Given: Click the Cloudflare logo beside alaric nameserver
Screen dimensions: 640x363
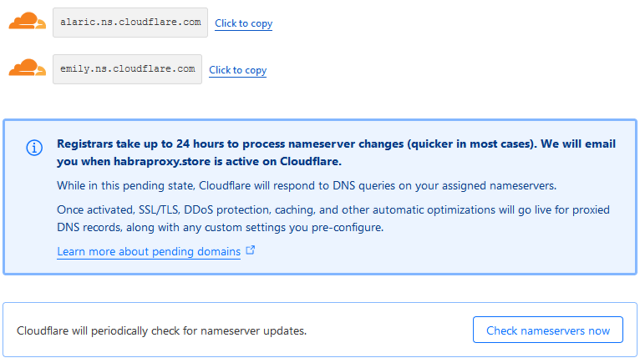Looking at the screenshot, I should point(27,21).
